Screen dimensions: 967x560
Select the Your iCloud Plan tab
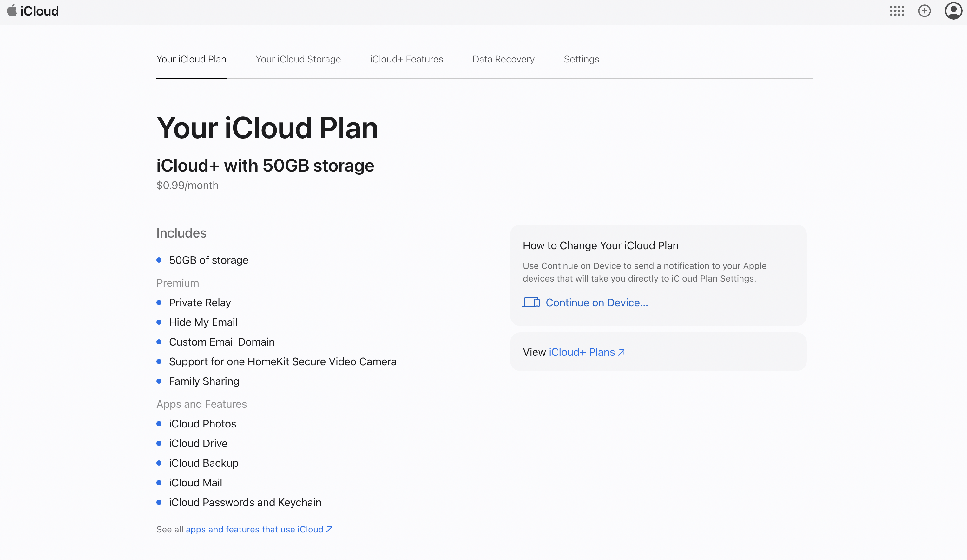coord(191,59)
